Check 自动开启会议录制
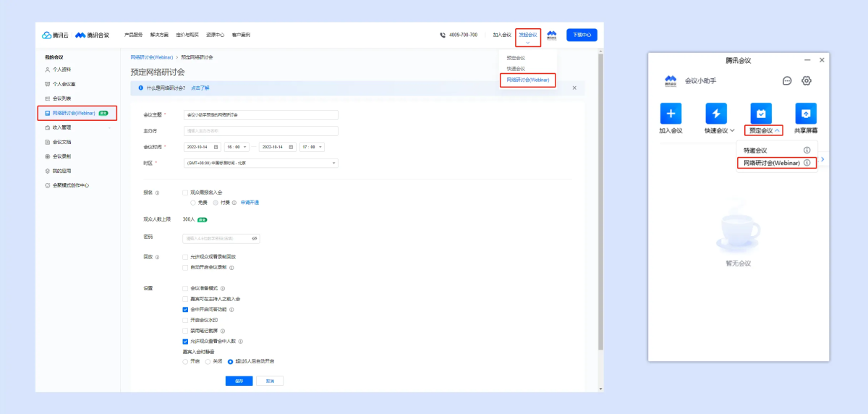 click(x=185, y=267)
